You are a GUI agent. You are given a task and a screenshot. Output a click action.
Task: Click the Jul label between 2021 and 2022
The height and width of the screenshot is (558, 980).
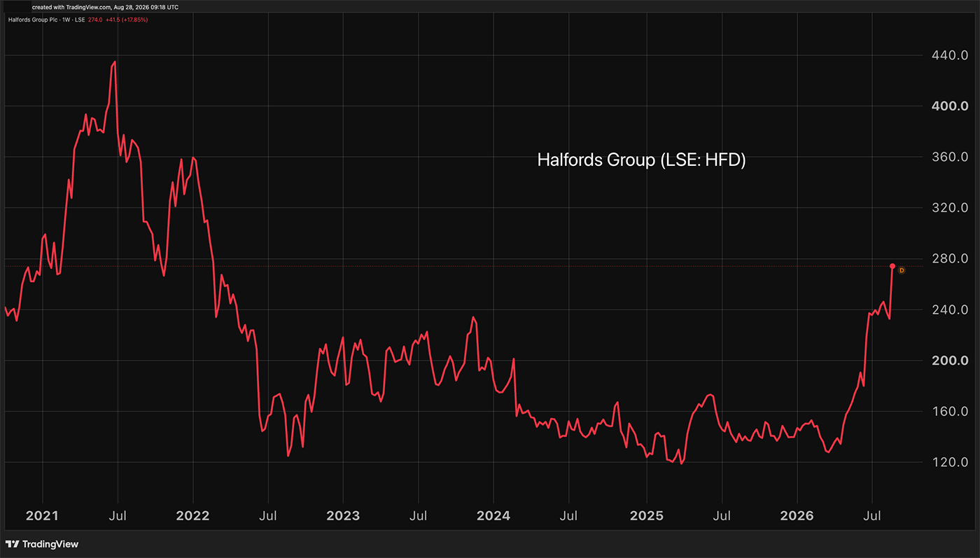pos(118,516)
